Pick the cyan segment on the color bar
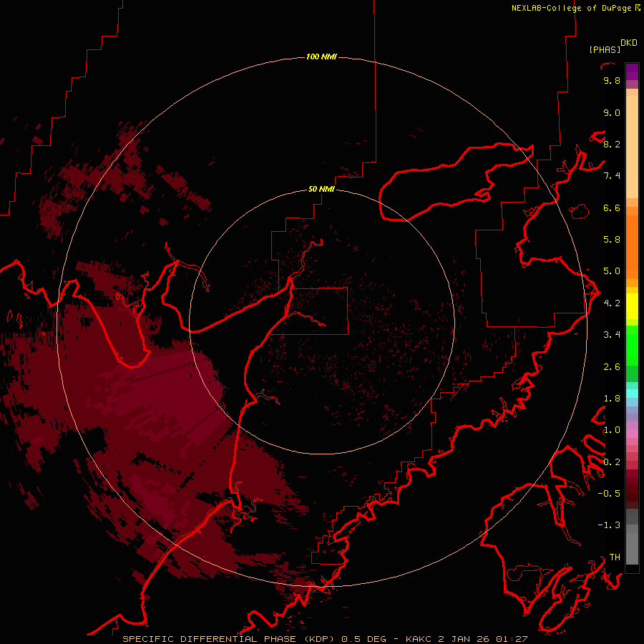The width and height of the screenshot is (644, 644). [x=632, y=394]
